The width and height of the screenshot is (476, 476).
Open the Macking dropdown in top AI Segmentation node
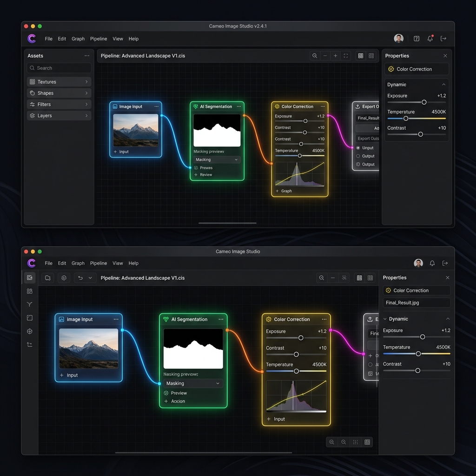(x=217, y=160)
